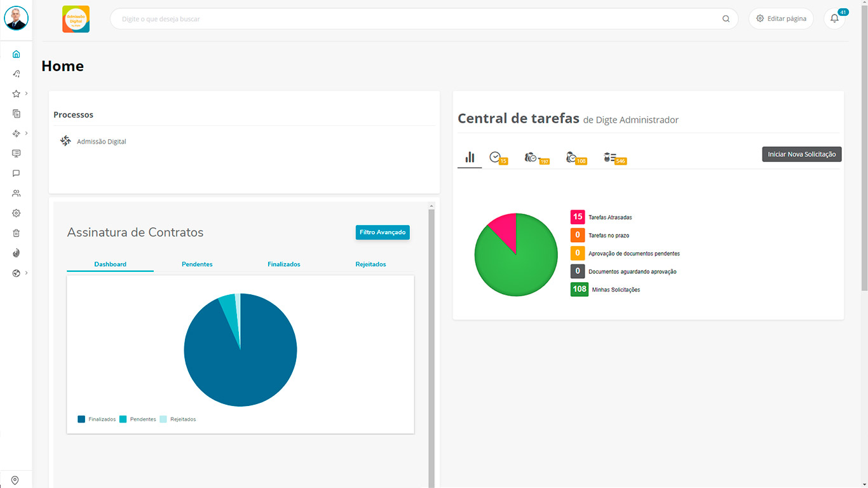Open the trash bin icon in sidebar

(x=17, y=233)
